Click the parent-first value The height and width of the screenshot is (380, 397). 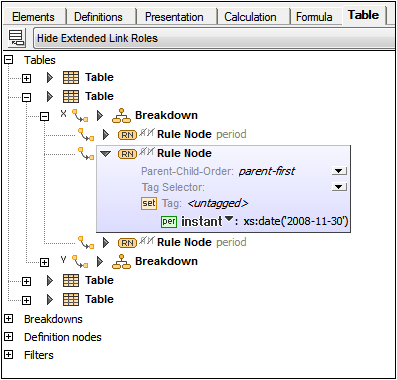[267, 171]
